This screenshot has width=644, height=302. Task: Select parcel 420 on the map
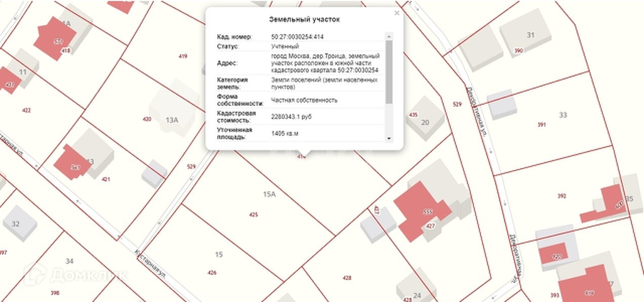click(147, 119)
